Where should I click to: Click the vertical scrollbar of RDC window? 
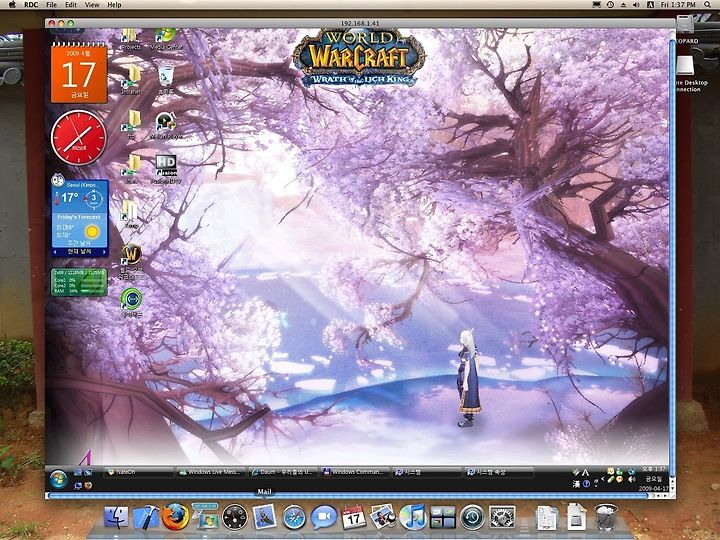click(672, 258)
